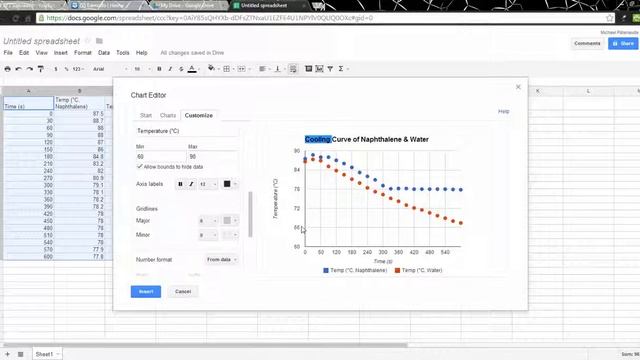Select the Customize tab in Chart Editor

[199, 116]
